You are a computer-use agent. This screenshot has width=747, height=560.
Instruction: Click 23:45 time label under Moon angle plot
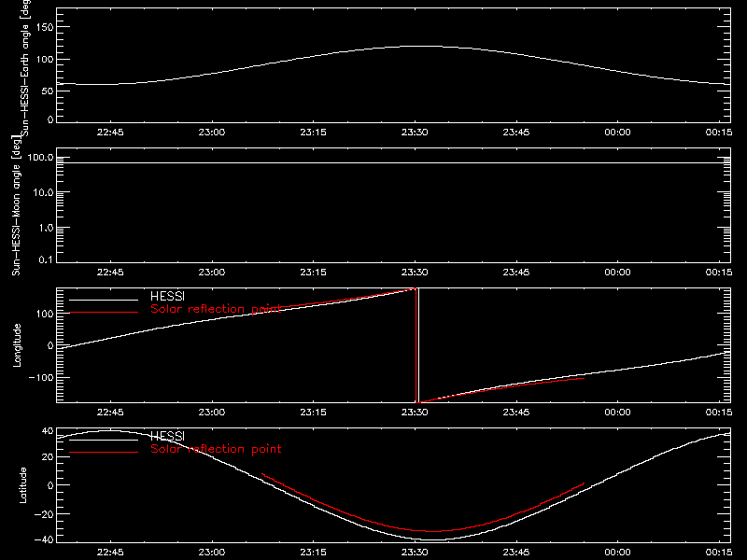516,273
